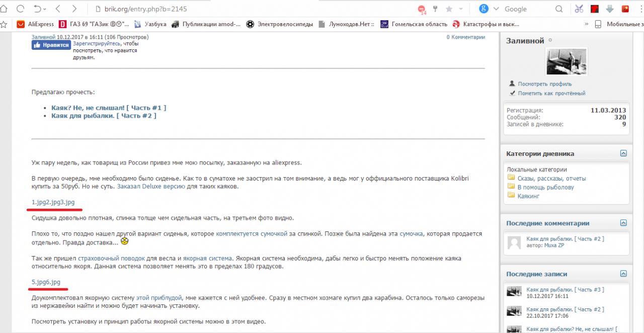Click the address bar with brik.org URL
644x333 pixels.
coord(252,9)
